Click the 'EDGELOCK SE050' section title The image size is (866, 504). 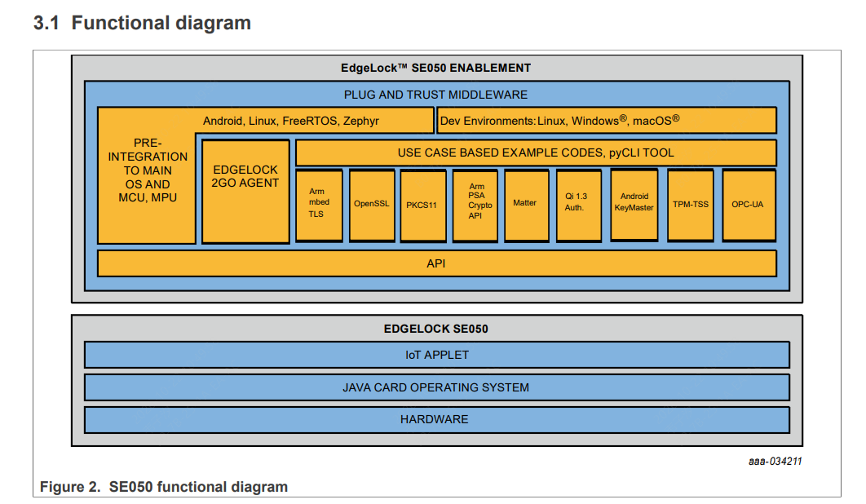click(x=435, y=329)
